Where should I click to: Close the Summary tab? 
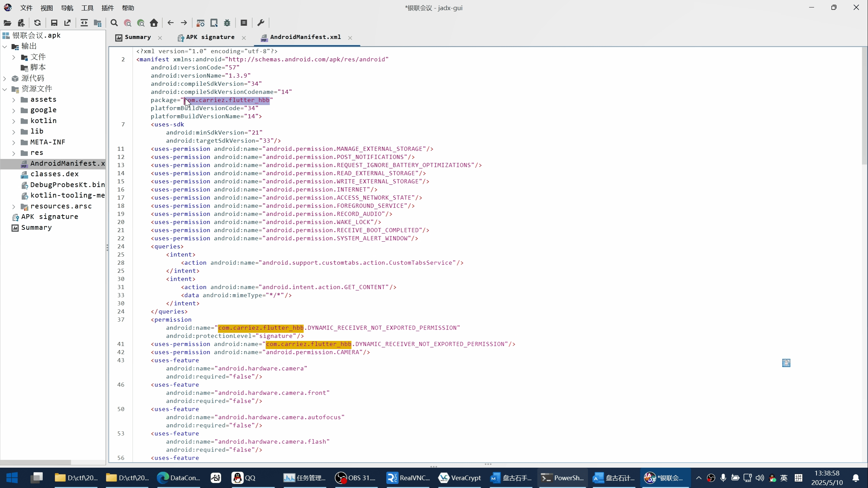click(x=160, y=38)
